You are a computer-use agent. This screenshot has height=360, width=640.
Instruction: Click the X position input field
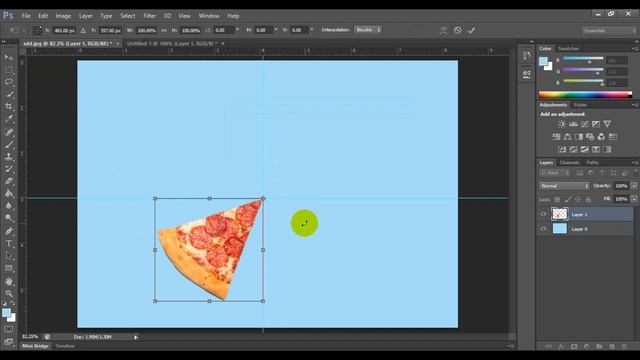click(x=64, y=30)
